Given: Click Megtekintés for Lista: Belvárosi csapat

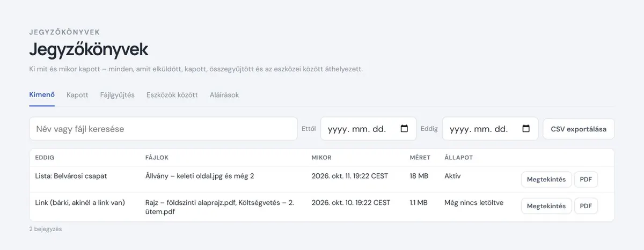Looking at the screenshot, I should click(546, 179).
